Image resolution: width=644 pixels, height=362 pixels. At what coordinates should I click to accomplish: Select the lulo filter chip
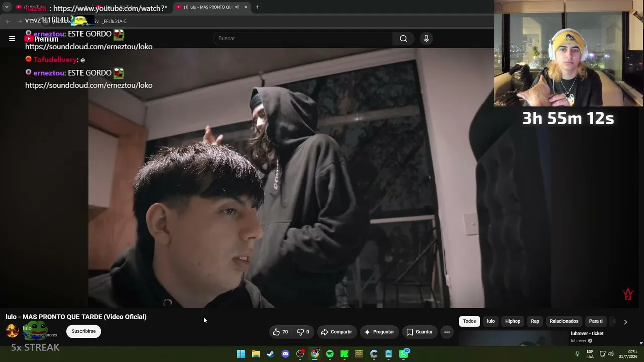(x=491, y=321)
